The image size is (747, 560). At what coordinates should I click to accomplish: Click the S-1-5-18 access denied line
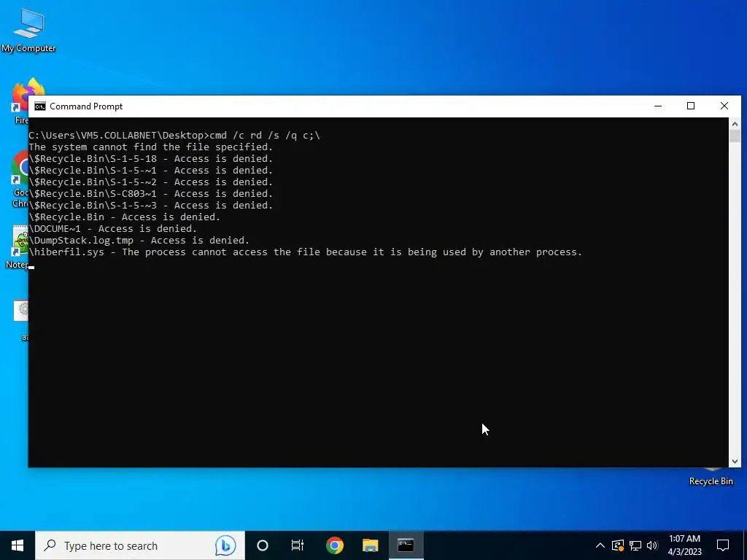pos(150,158)
